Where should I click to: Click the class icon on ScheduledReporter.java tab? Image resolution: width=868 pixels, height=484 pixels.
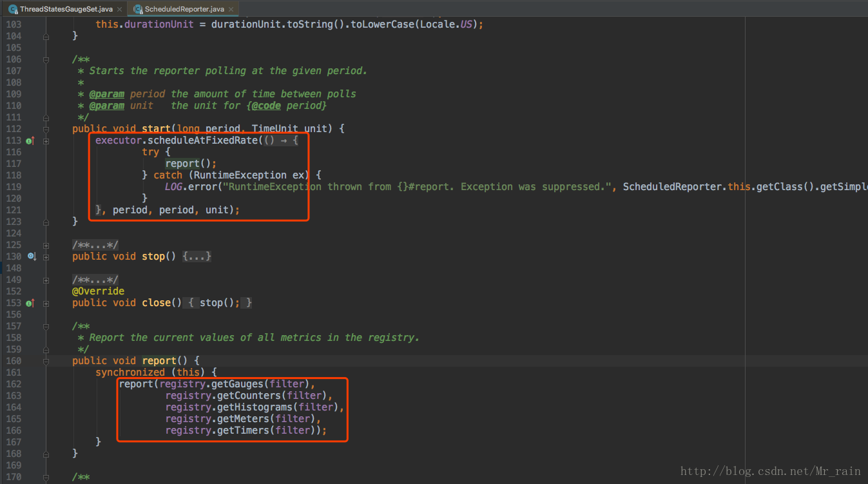[138, 9]
